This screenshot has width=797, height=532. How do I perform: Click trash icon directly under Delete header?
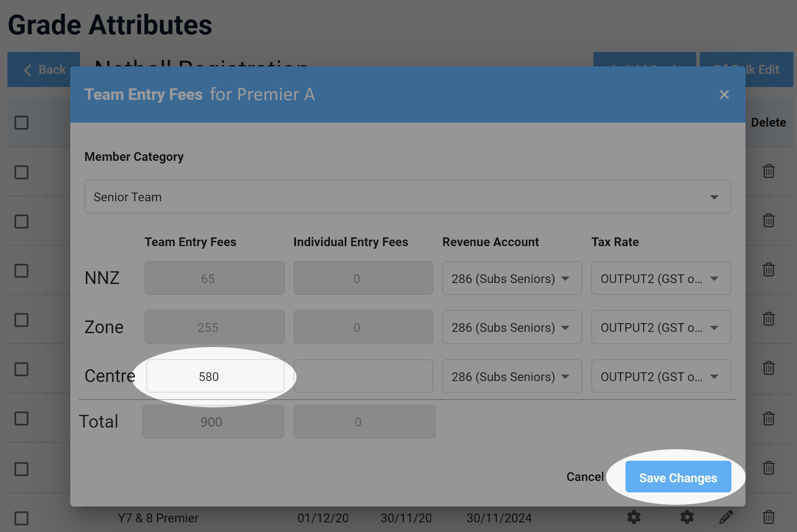pos(769,171)
